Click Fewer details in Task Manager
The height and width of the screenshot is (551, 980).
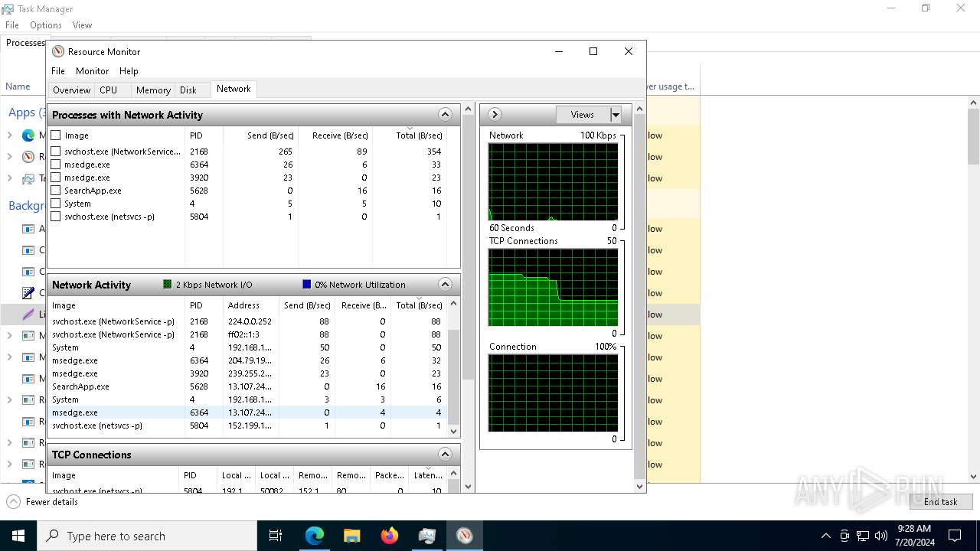(x=43, y=502)
